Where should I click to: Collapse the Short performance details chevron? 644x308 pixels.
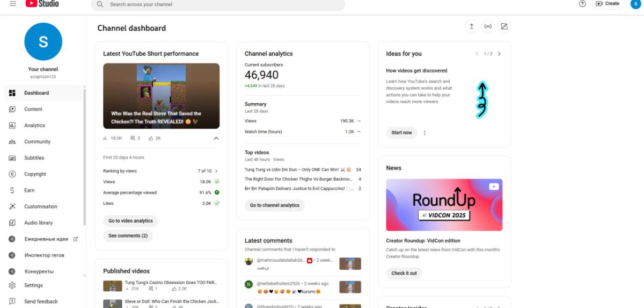point(216,138)
